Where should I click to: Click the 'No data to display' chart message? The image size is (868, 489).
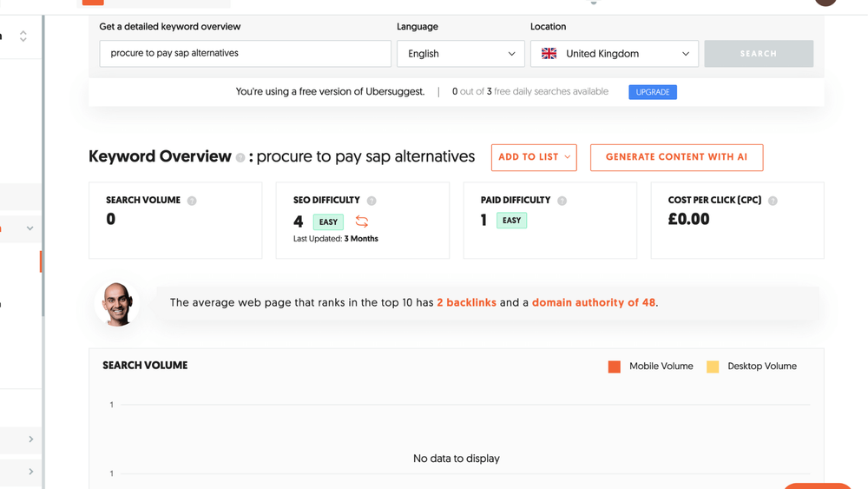click(457, 459)
